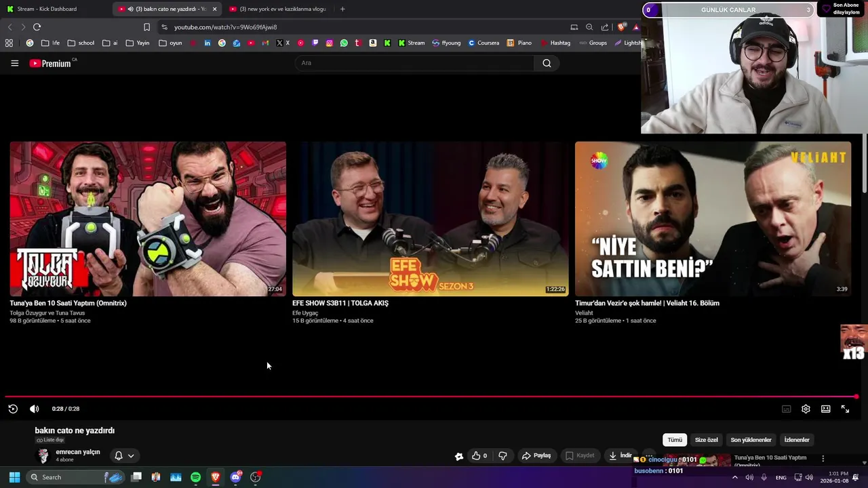The width and height of the screenshot is (868, 488).
Task: Open player settings gear
Action: point(806,409)
